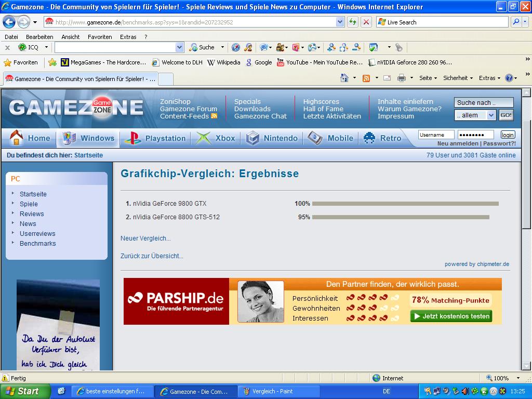Click the login button

[508, 135]
